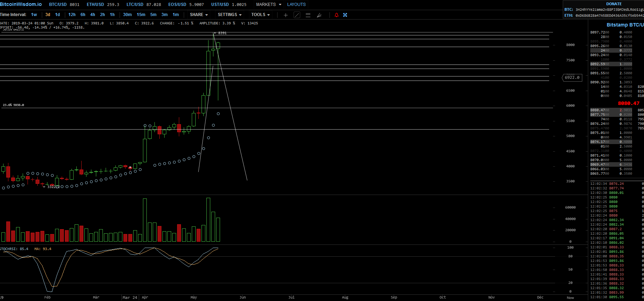Select the 4h time interval
Viewport: 644px width, 301px height.
click(93, 15)
